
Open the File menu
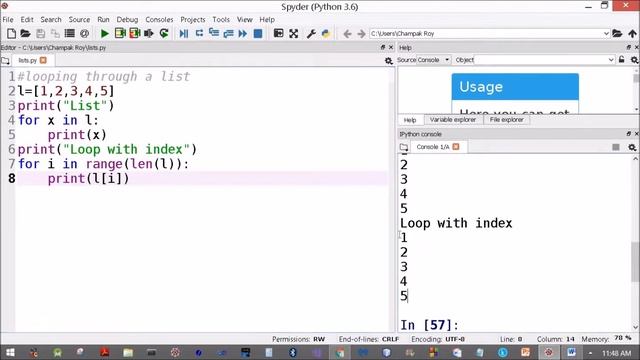8,19
